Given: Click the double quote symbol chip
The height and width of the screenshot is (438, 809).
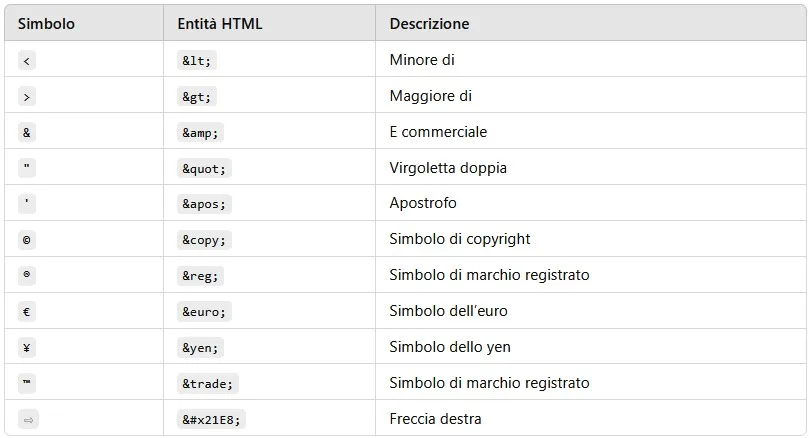Looking at the screenshot, I should pos(27,168).
